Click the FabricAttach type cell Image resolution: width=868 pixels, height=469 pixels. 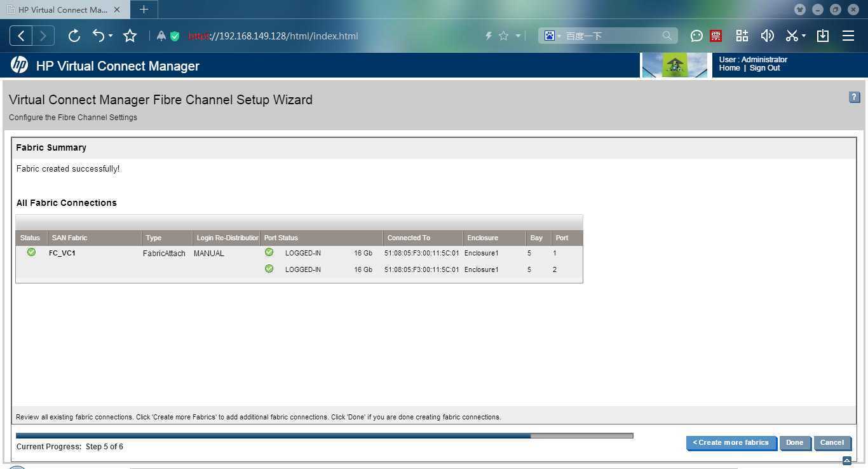coord(164,254)
